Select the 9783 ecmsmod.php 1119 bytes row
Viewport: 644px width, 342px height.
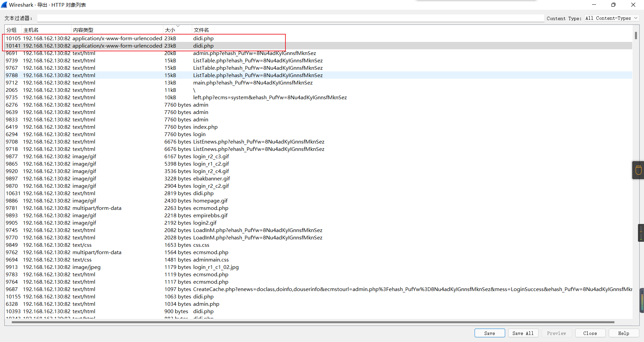pos(318,275)
